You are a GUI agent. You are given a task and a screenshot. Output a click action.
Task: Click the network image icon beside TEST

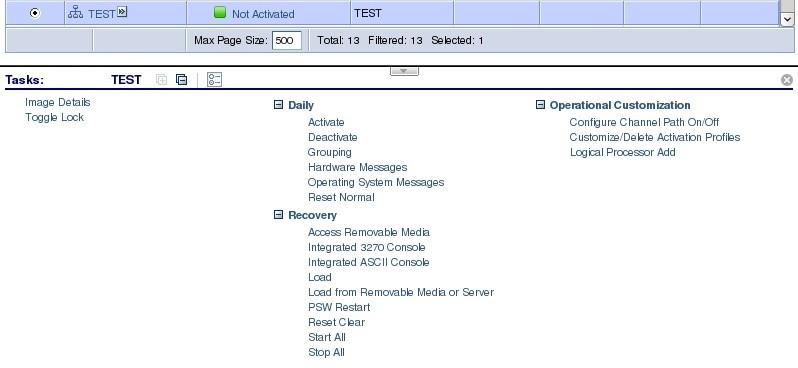(x=75, y=13)
